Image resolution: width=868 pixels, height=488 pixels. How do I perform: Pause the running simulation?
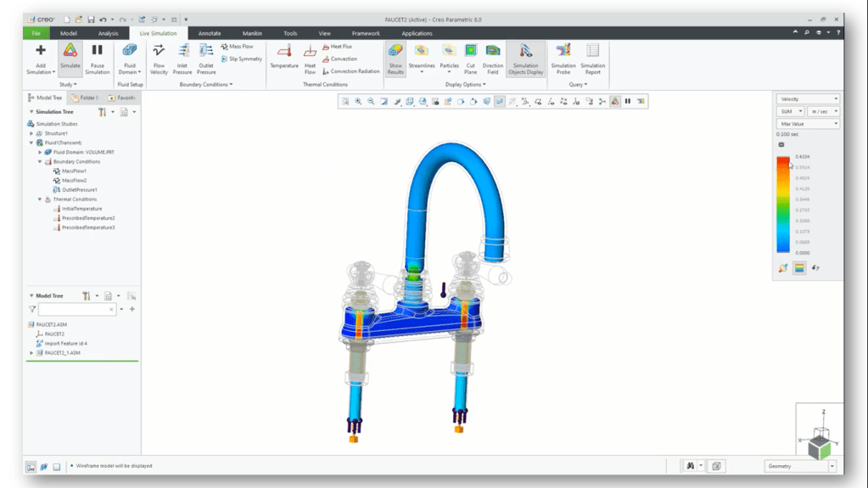(97, 52)
